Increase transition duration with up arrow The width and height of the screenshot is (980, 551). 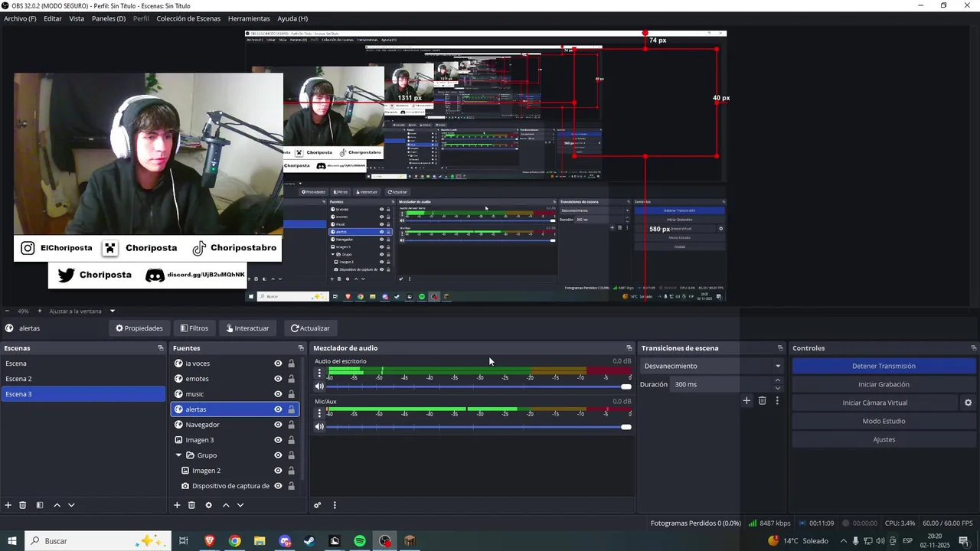778,380
